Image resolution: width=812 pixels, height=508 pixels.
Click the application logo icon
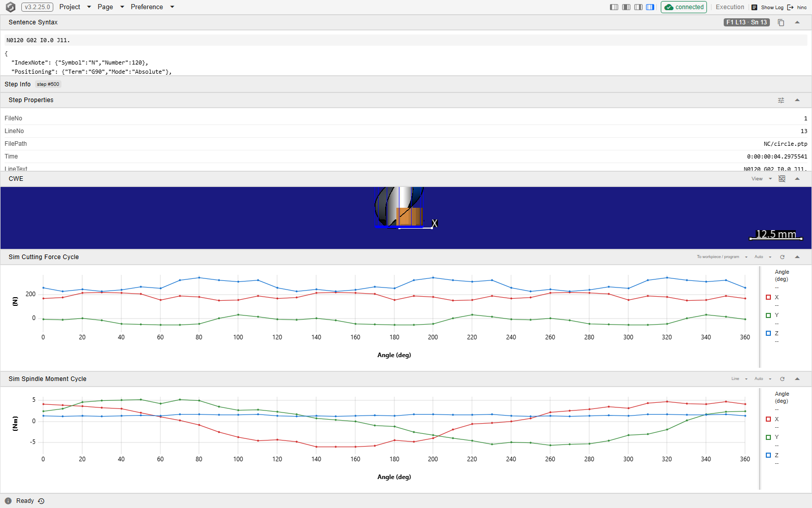tap(10, 7)
